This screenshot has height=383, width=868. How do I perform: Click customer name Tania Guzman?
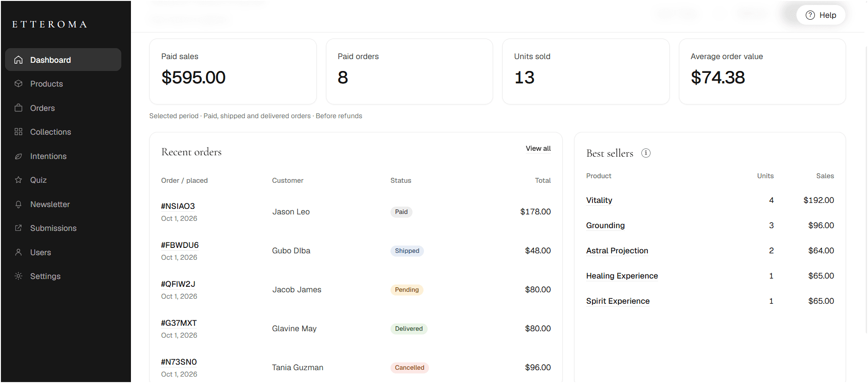pyautogui.click(x=298, y=367)
